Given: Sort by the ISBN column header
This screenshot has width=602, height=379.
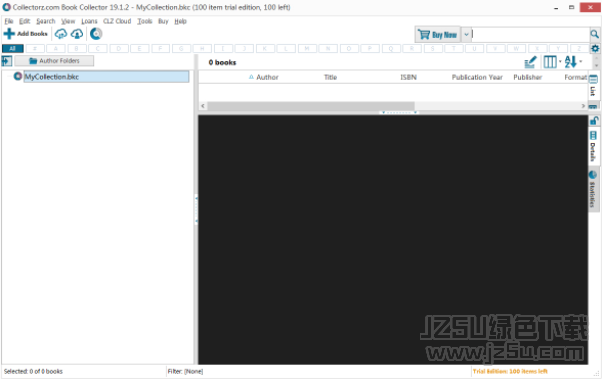Looking at the screenshot, I should [x=408, y=77].
